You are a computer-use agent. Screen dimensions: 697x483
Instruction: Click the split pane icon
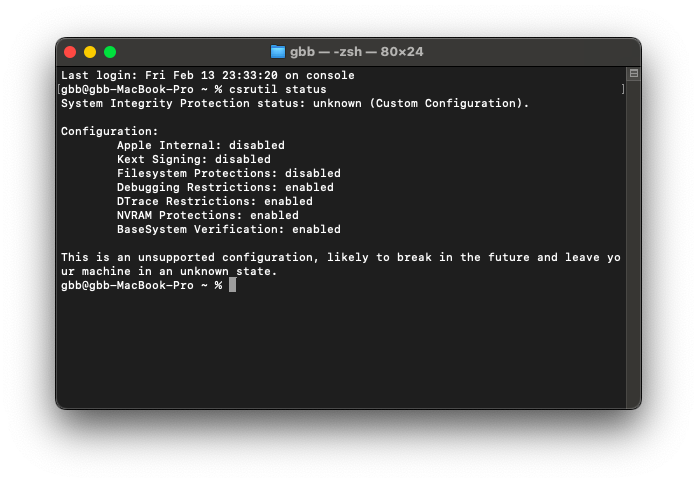pos(634,74)
